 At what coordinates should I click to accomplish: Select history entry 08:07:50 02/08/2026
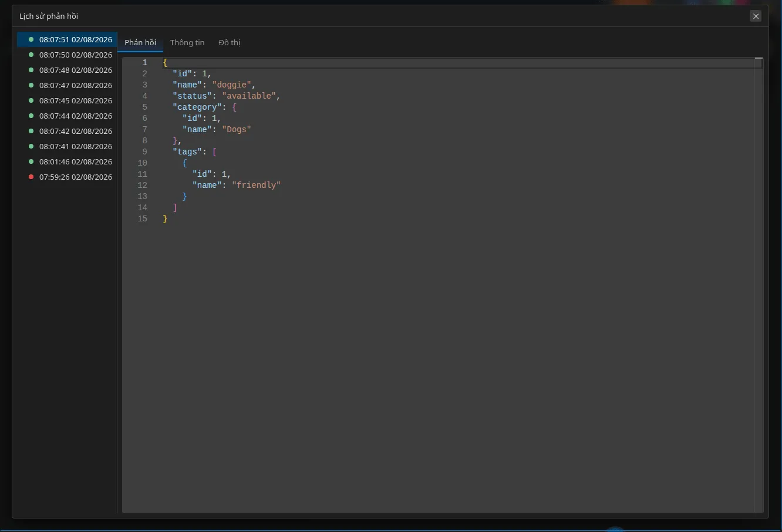pyautogui.click(x=67, y=55)
